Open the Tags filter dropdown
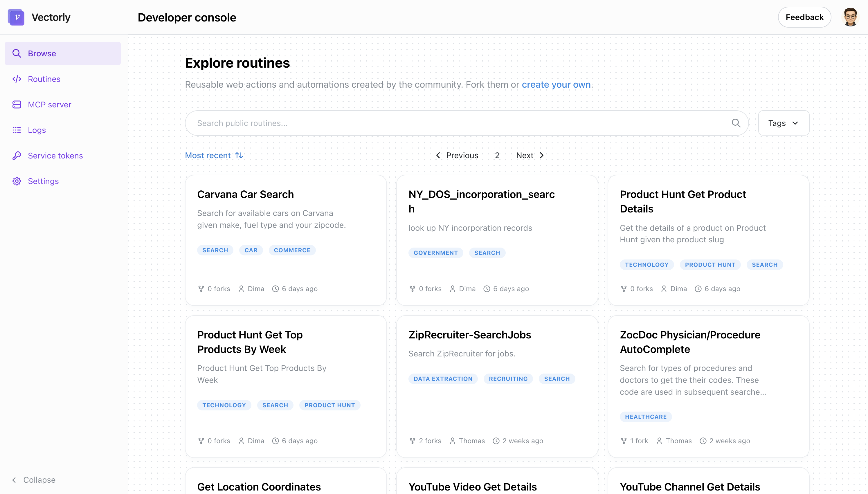The width and height of the screenshot is (868, 494). 783,123
